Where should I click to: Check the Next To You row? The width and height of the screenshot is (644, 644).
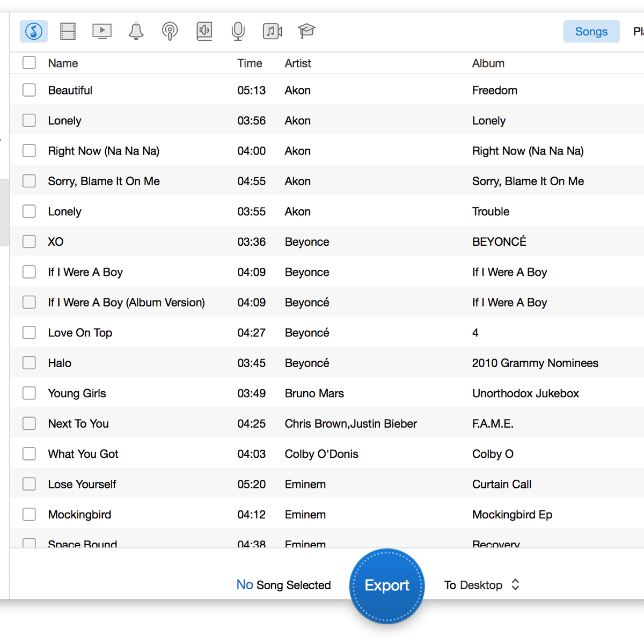tap(29, 423)
